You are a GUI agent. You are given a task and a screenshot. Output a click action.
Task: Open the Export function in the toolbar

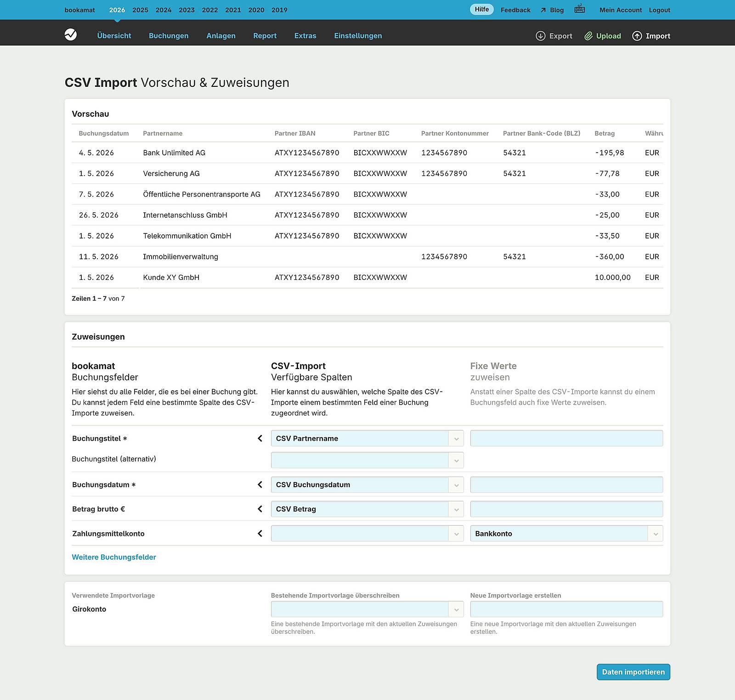(x=554, y=36)
